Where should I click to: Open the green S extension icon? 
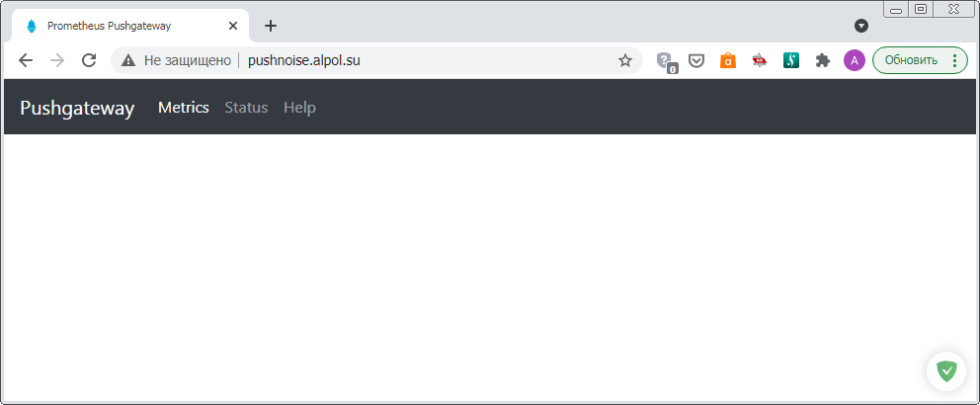[x=791, y=60]
